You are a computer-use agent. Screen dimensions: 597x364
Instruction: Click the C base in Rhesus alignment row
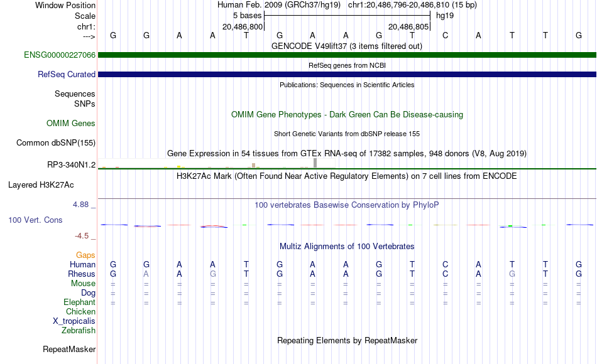click(445, 274)
